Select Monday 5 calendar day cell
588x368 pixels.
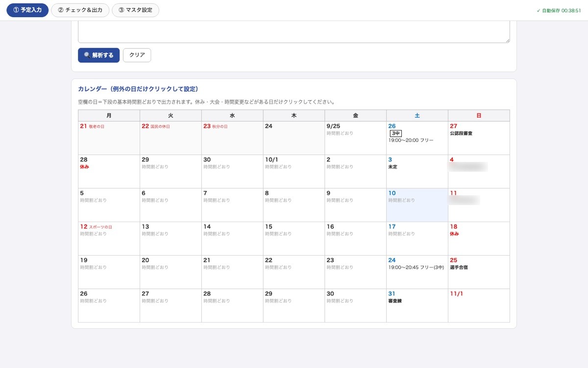point(109,205)
